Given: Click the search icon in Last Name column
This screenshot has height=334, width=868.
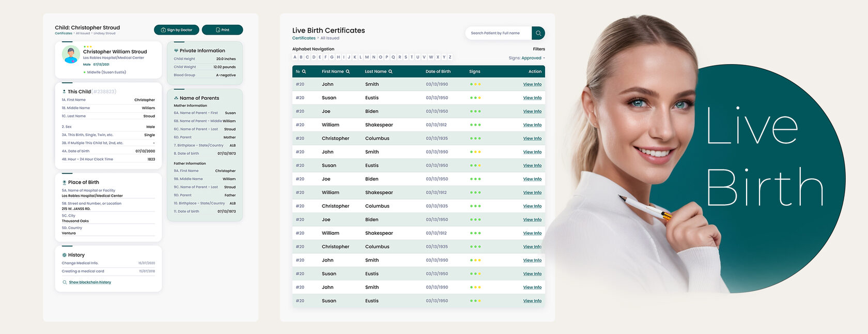Looking at the screenshot, I should pyautogui.click(x=391, y=72).
